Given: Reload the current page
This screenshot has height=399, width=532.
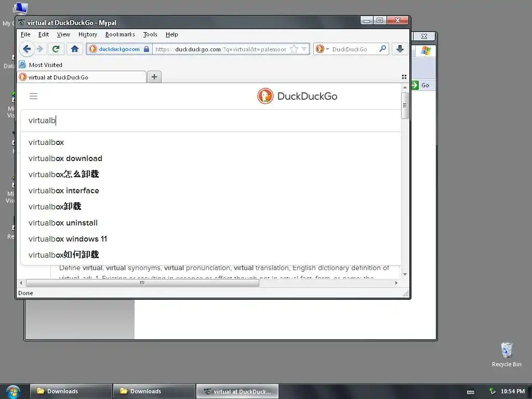Looking at the screenshot, I should 56,49.
